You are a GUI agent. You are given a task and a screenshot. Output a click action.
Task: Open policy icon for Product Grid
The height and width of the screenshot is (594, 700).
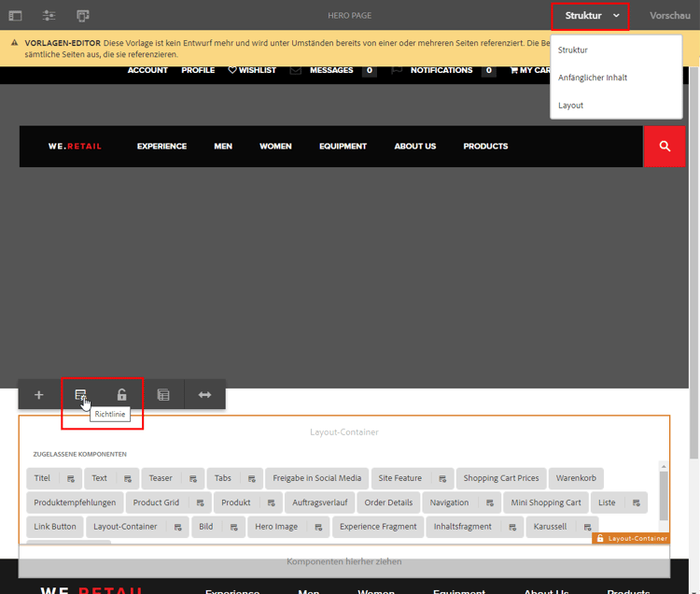[x=200, y=502]
